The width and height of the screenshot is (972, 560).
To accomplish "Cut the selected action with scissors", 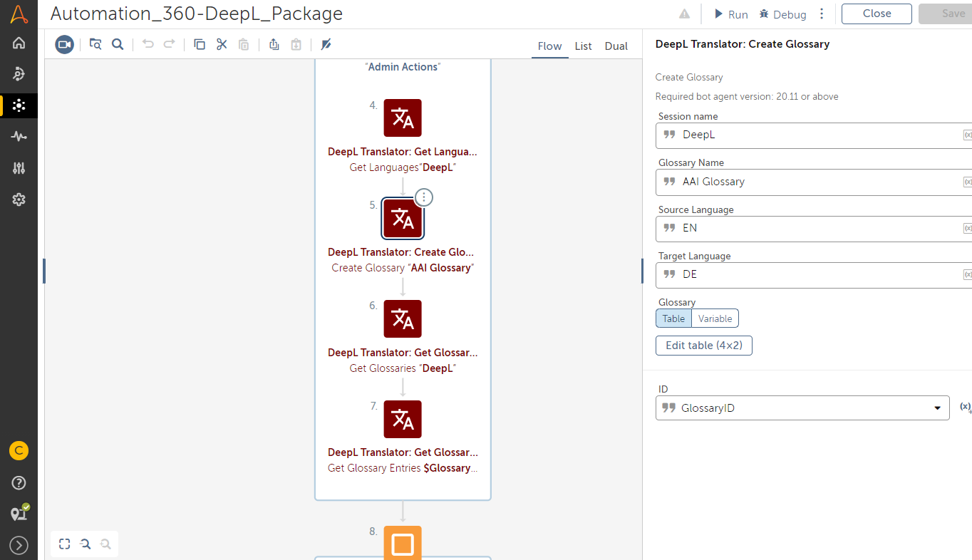I will [222, 45].
